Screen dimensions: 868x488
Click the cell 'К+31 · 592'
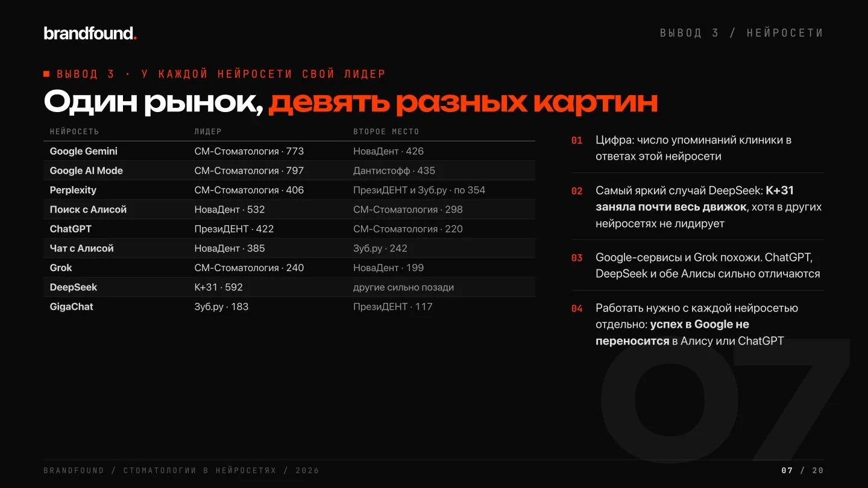click(218, 287)
